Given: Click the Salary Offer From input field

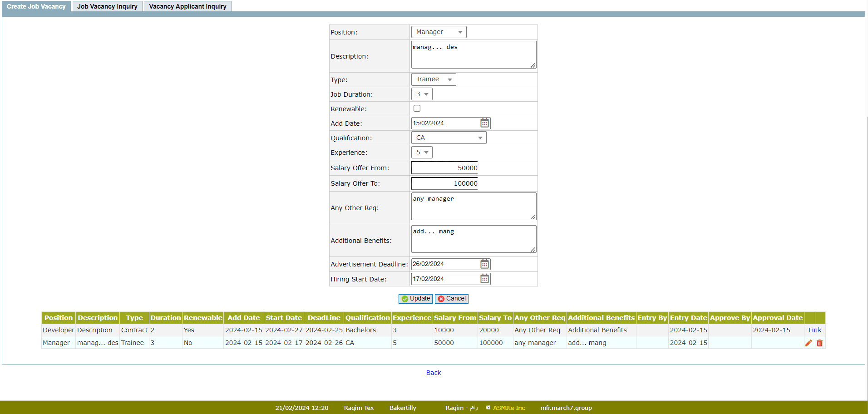Looking at the screenshot, I should (x=444, y=168).
